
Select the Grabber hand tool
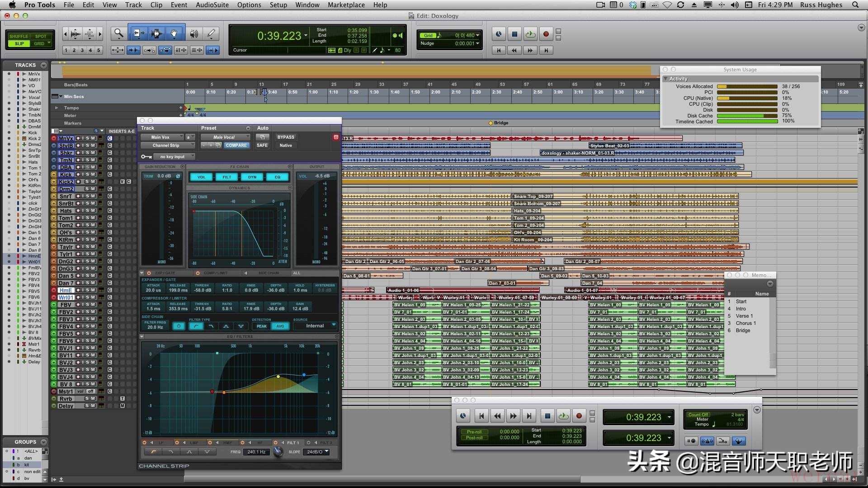click(x=174, y=33)
